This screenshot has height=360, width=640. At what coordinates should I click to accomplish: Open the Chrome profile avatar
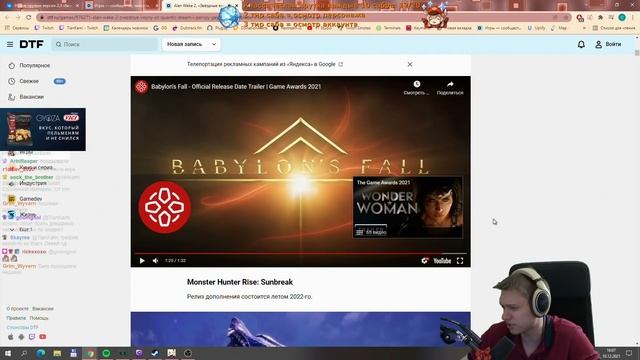pyautogui.click(x=622, y=17)
